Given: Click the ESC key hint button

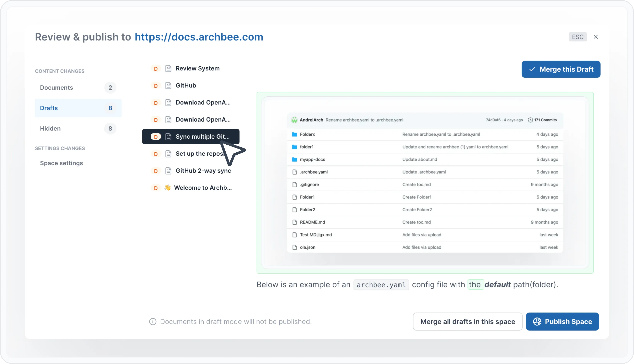Looking at the screenshot, I should pos(578,37).
